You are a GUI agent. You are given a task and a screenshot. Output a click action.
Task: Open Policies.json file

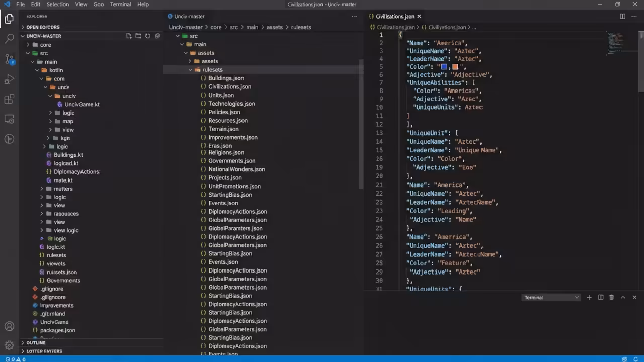224,112
